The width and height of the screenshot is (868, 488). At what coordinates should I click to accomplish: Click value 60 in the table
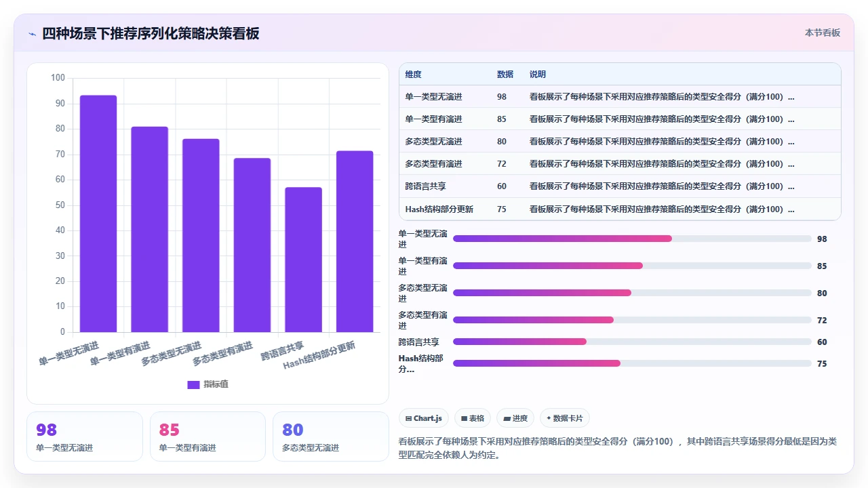click(502, 186)
